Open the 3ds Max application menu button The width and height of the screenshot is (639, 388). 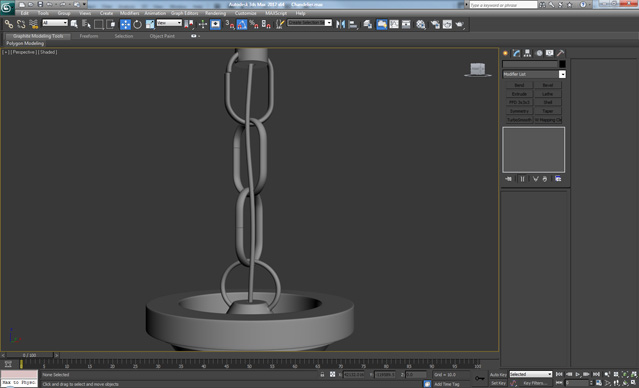(x=7, y=7)
